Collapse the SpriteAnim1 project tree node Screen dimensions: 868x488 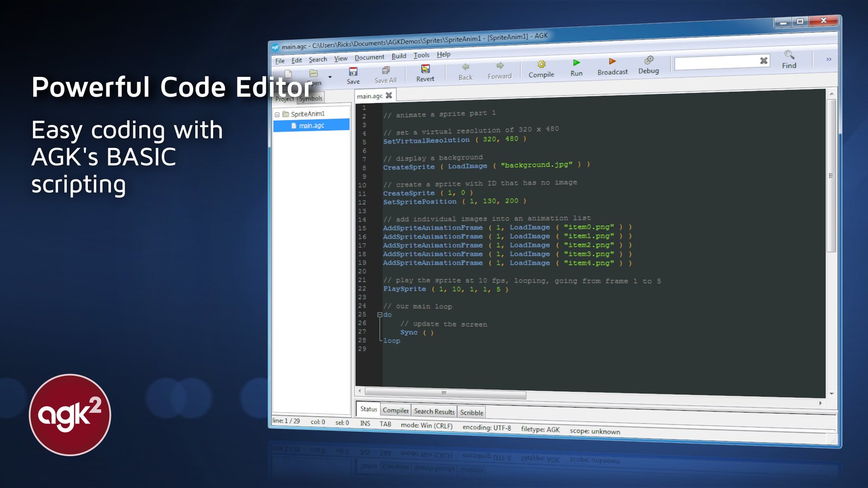[277, 114]
